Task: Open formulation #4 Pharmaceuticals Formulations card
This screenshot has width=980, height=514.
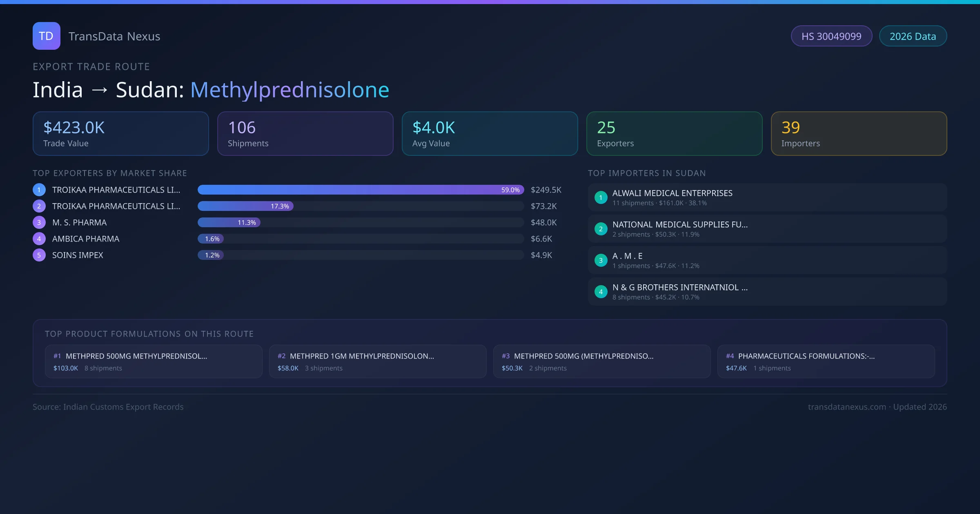Action: pos(826,361)
